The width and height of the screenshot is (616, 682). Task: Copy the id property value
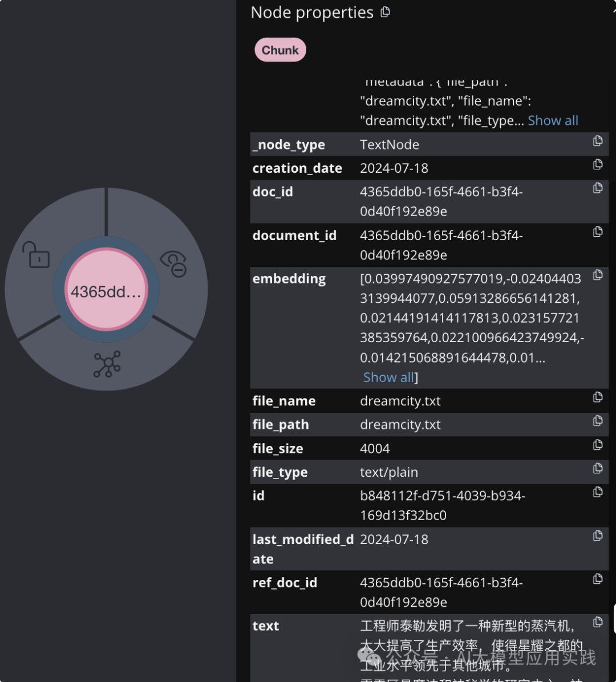[x=598, y=492]
